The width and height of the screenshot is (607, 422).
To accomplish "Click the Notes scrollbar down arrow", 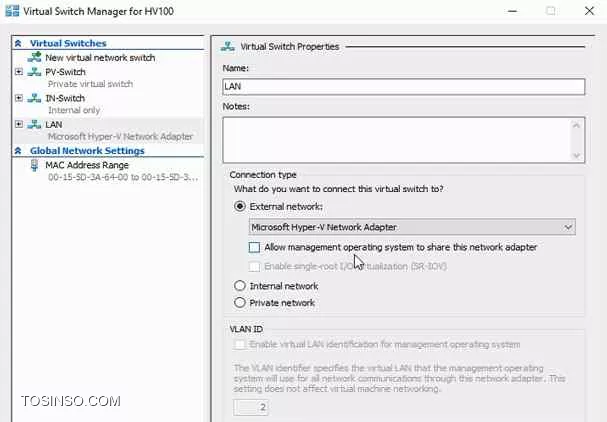I will click(x=576, y=155).
